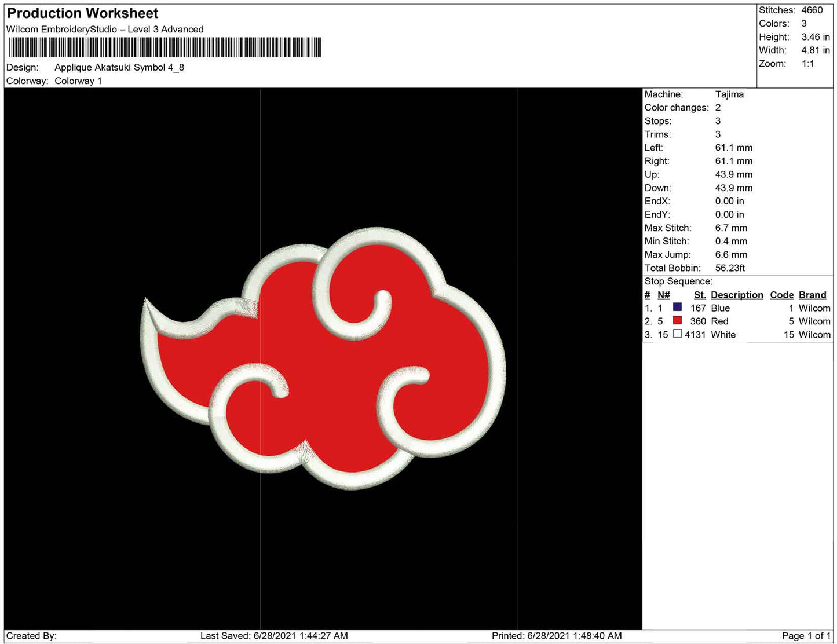Select the height value "3.46 in"
Image resolution: width=837 pixels, height=644 pixels.
point(816,37)
